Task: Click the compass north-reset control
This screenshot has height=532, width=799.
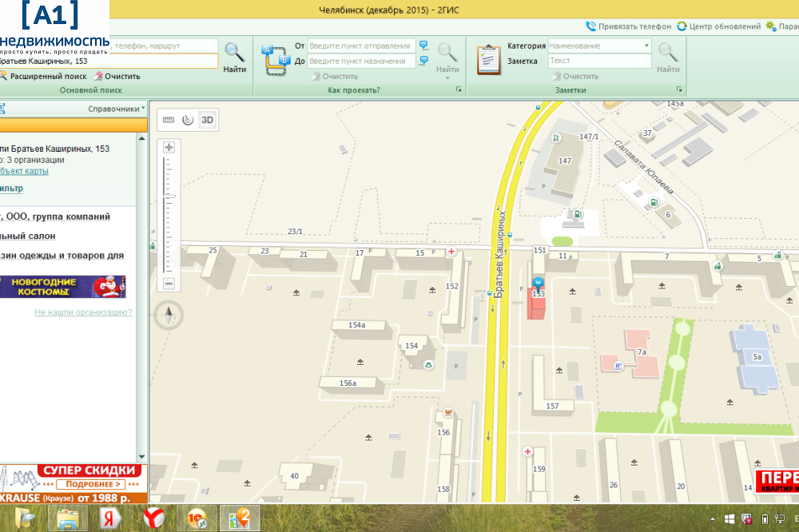Action: (x=169, y=315)
